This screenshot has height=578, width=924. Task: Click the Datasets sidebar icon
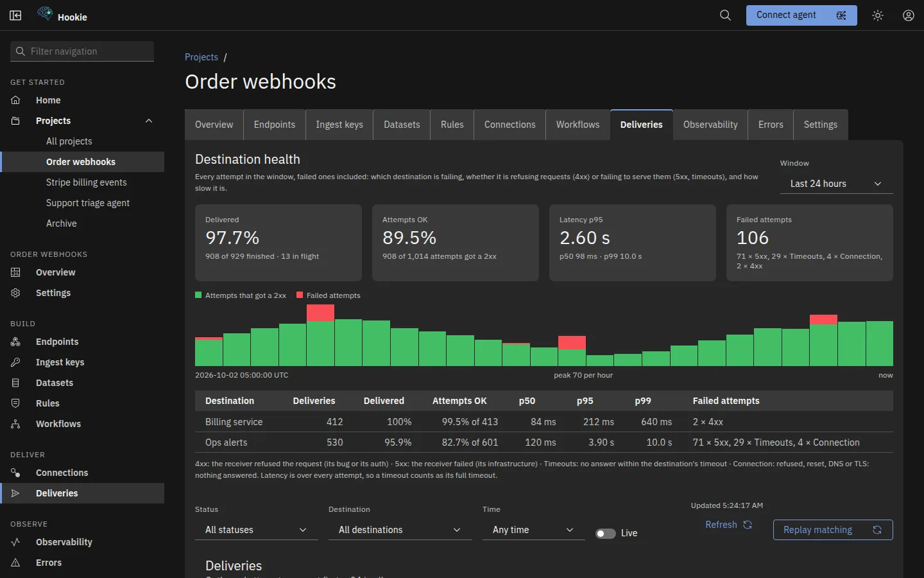point(15,383)
